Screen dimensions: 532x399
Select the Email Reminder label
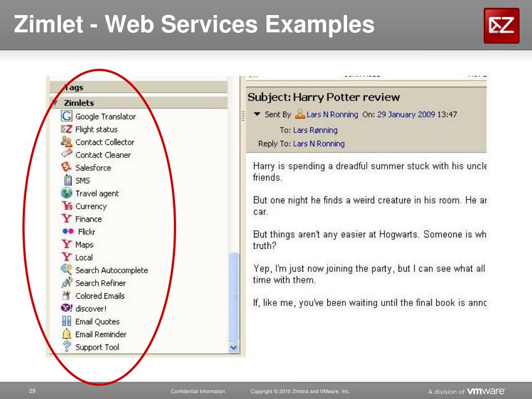(101, 334)
